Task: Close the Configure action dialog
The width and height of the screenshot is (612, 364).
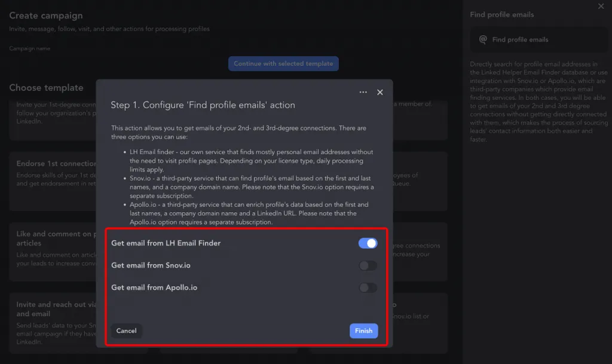Action: (x=380, y=92)
